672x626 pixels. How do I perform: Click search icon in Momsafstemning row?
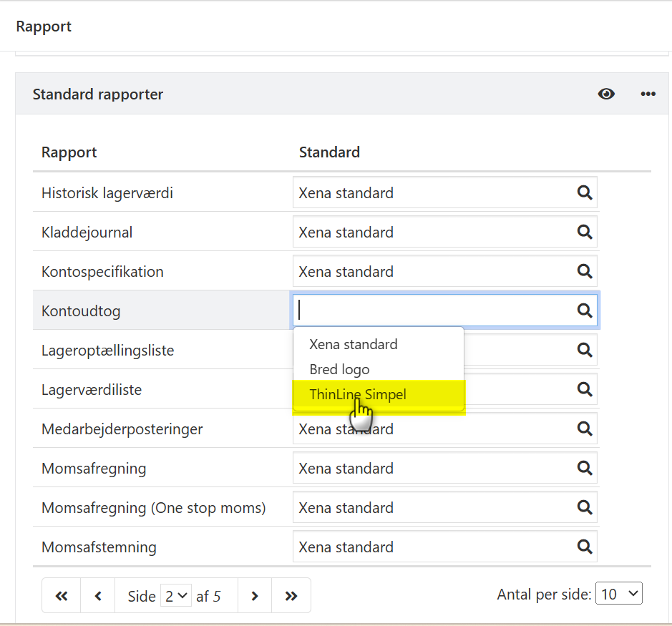click(x=585, y=547)
